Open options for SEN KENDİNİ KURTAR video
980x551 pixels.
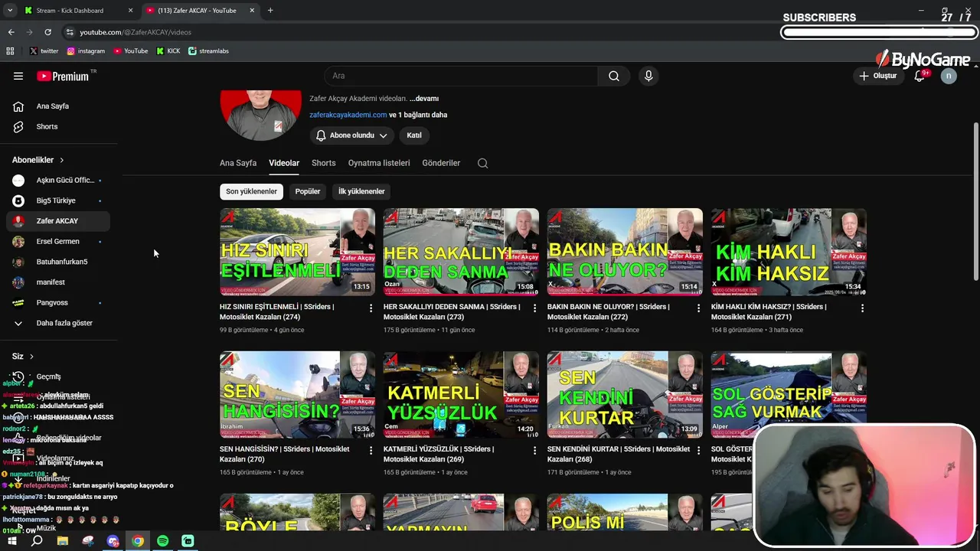698,450
